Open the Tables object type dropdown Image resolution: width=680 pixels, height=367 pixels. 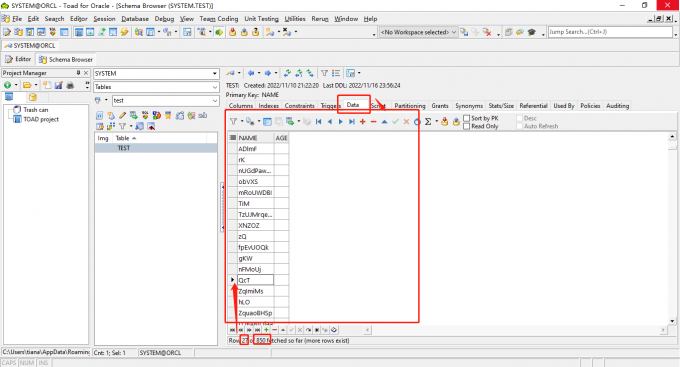214,87
